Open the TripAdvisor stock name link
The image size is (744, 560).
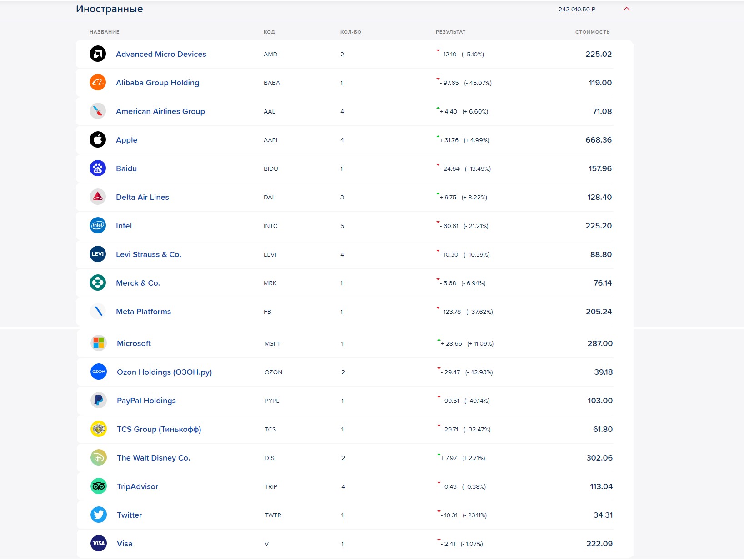point(137,486)
